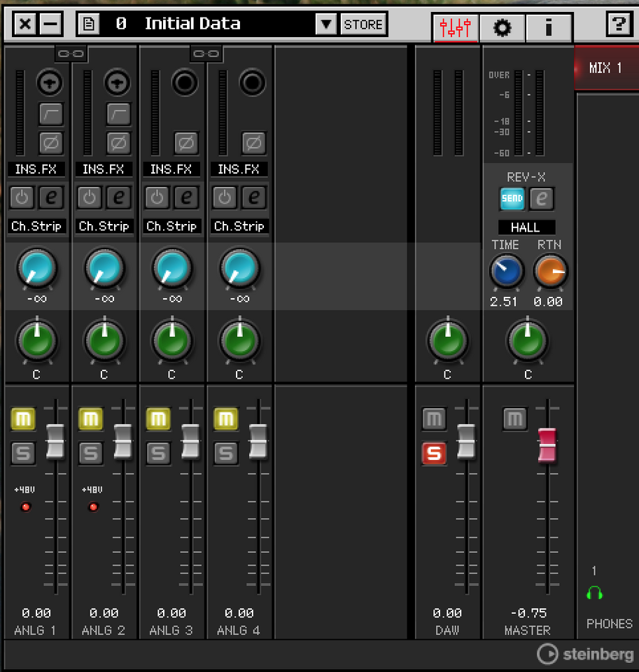Disable solo on DAW channel
This screenshot has width=639, height=672.
coord(434,453)
